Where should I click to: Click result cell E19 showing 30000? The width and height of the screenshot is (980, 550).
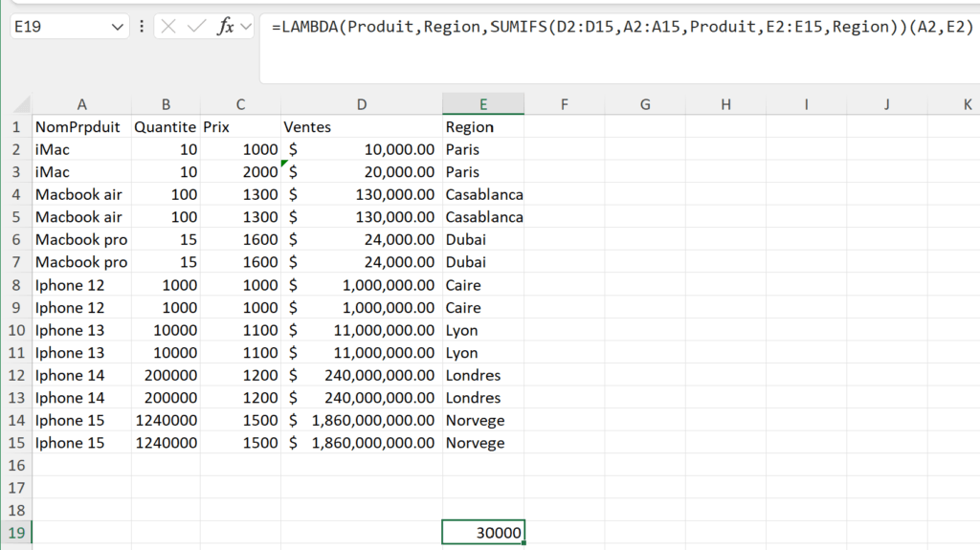483,533
